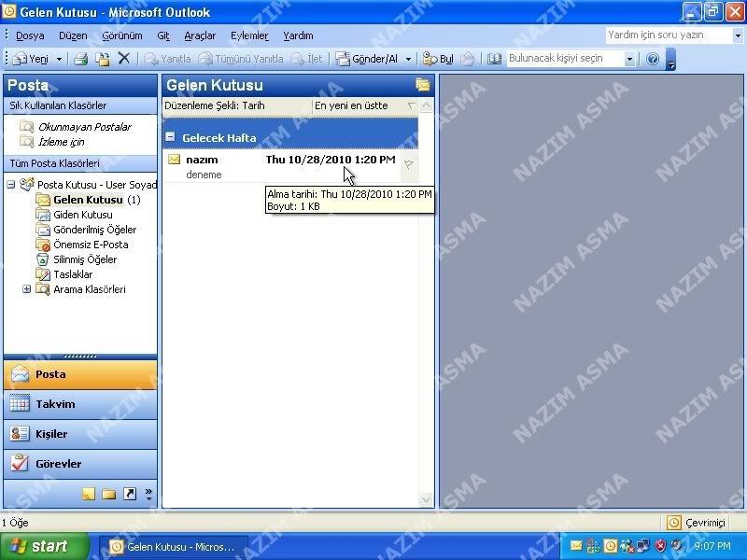747x560 pixels.
Task: Click Tümünü Yanıtla reply all button
Action: tap(241, 59)
